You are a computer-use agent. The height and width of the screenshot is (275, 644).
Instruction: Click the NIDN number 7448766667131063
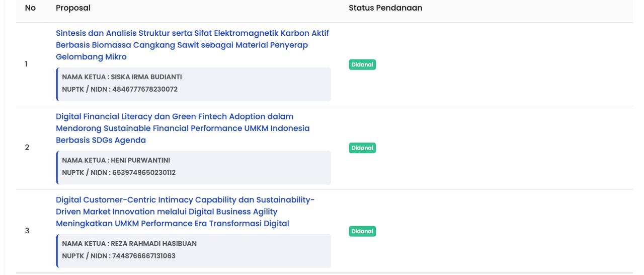coord(144,256)
